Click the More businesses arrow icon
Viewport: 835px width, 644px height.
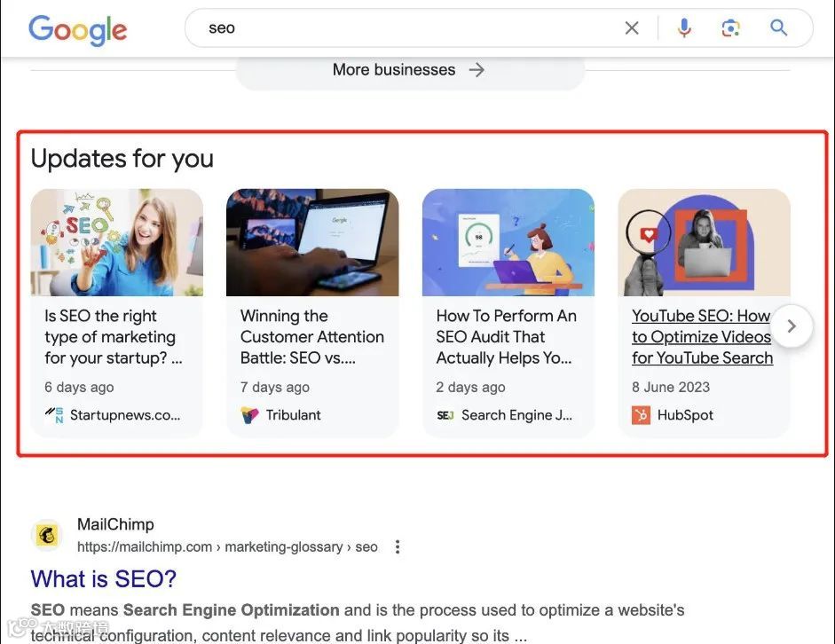tap(477, 70)
